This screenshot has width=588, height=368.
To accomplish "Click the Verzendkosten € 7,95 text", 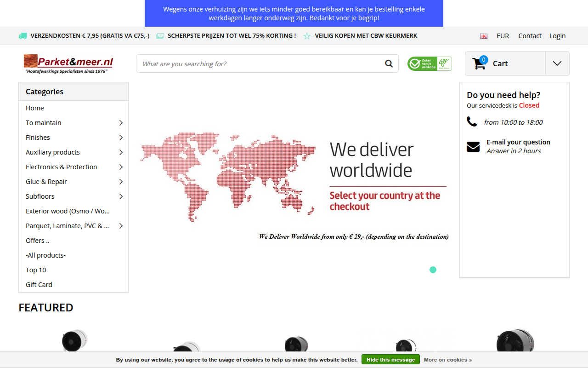I will [x=90, y=36].
